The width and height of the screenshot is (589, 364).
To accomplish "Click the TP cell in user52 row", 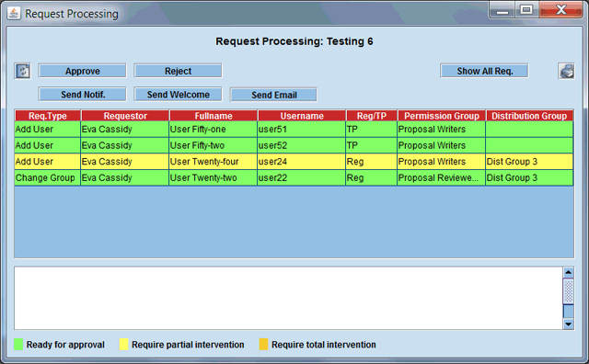I will (371, 145).
